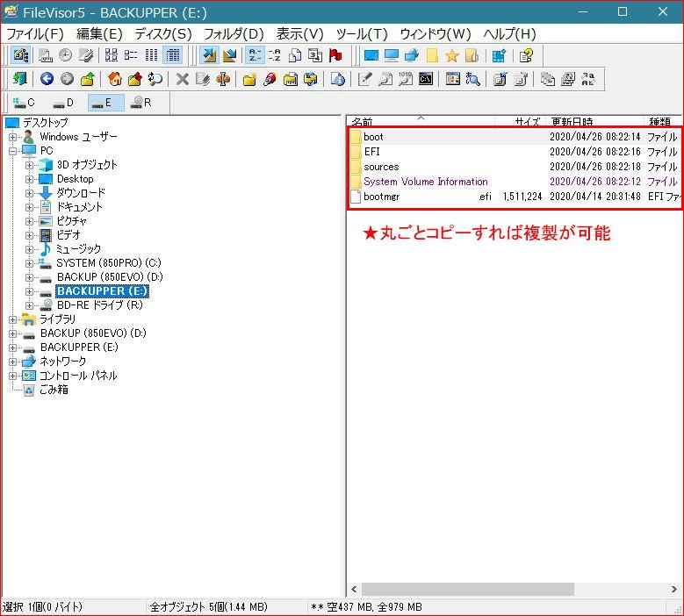Open ディスク(S) menu
Viewport: 684px width, 616px height.
click(163, 33)
